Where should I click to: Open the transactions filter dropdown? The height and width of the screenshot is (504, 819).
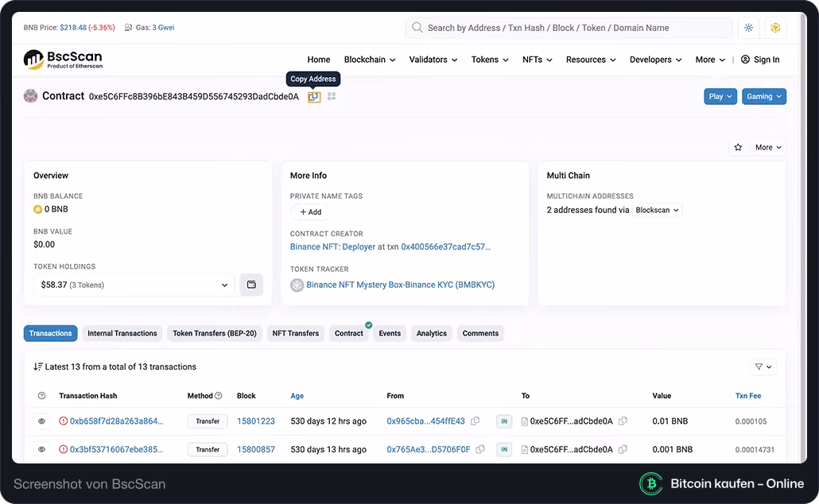click(x=763, y=366)
